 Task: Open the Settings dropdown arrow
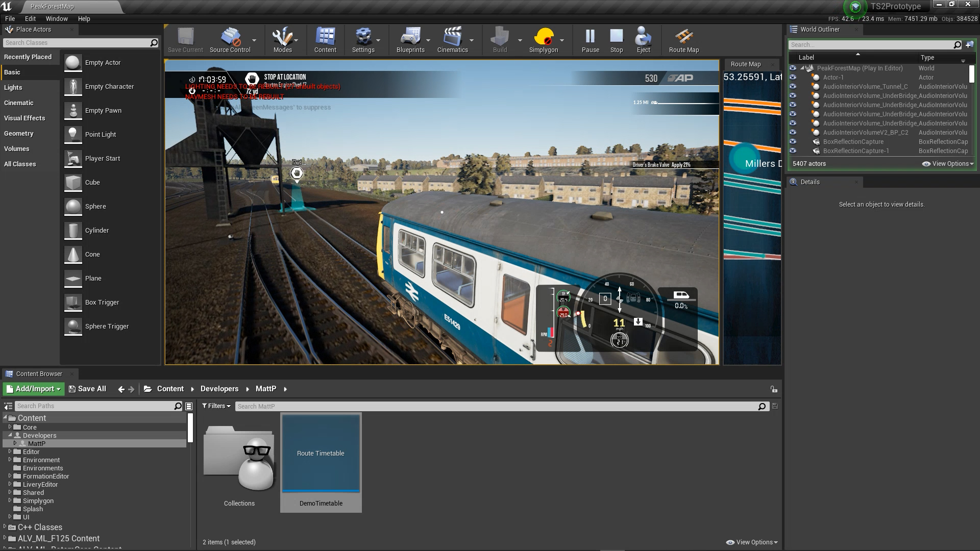coord(378,41)
